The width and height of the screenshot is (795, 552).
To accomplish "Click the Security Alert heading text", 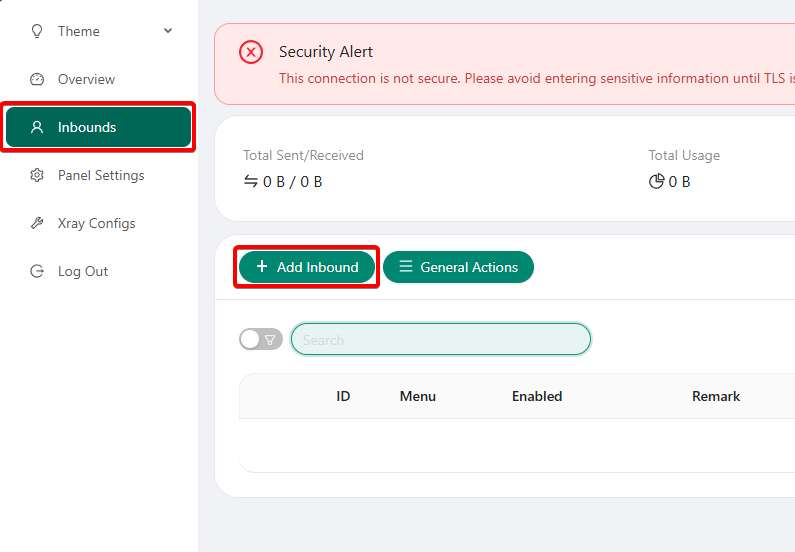I will tap(326, 52).
